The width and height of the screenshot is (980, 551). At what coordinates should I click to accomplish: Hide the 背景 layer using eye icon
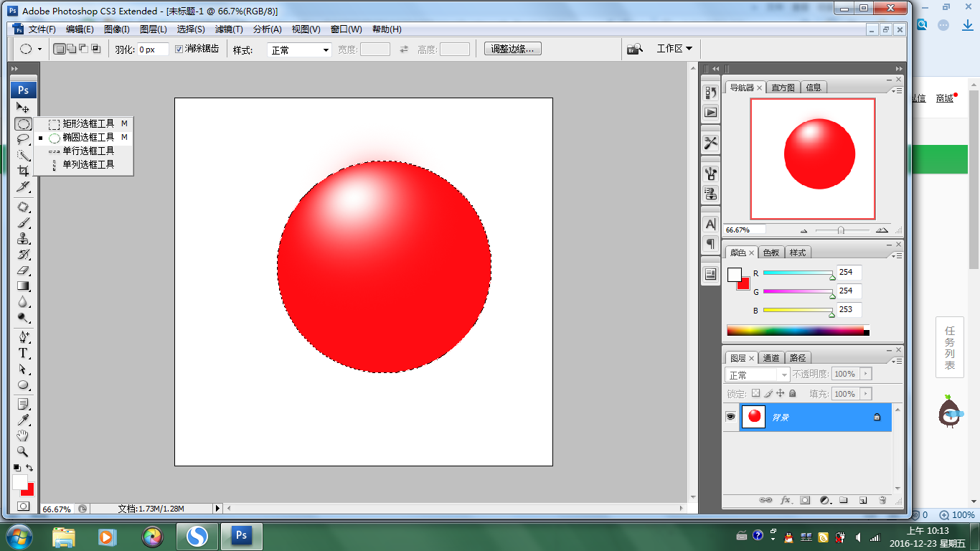click(731, 417)
